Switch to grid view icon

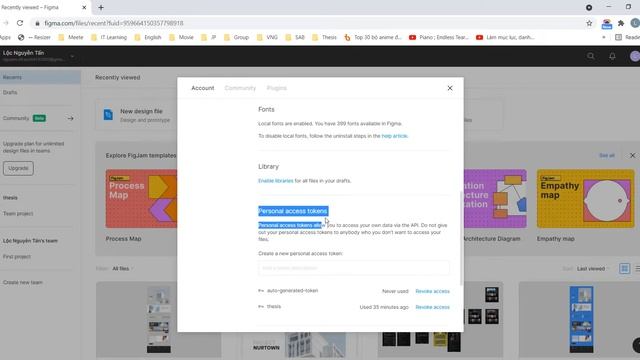pos(624,268)
